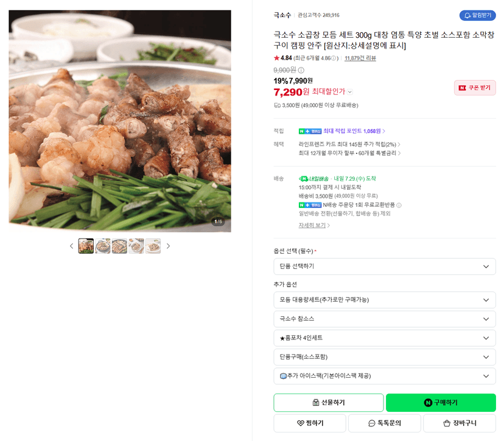Expand the 최대할인가 price details chevron
Image resolution: width=504 pixels, height=441 pixels.
[x=350, y=92]
